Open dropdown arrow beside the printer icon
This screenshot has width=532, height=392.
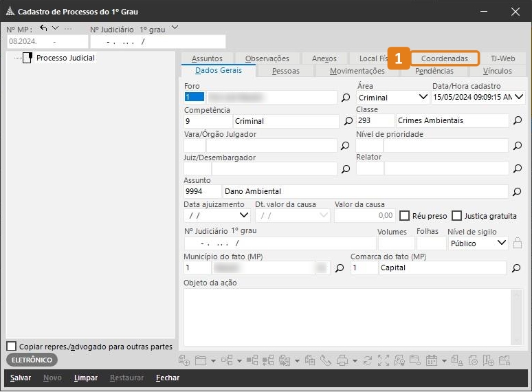355,361
